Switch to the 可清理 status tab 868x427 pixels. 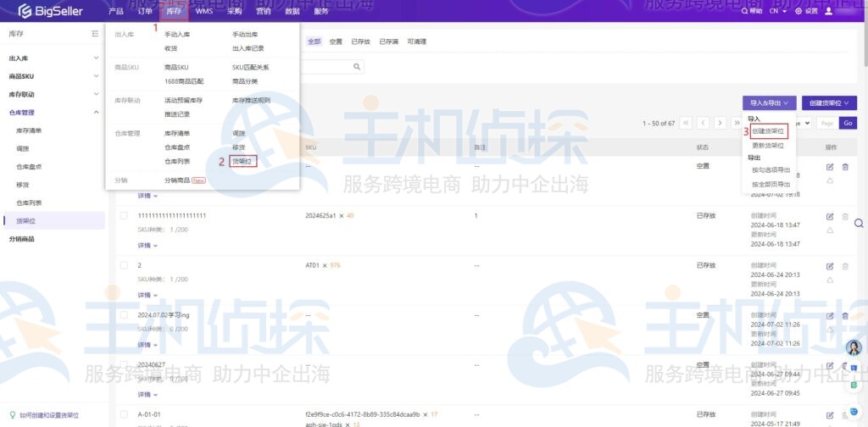(x=417, y=42)
